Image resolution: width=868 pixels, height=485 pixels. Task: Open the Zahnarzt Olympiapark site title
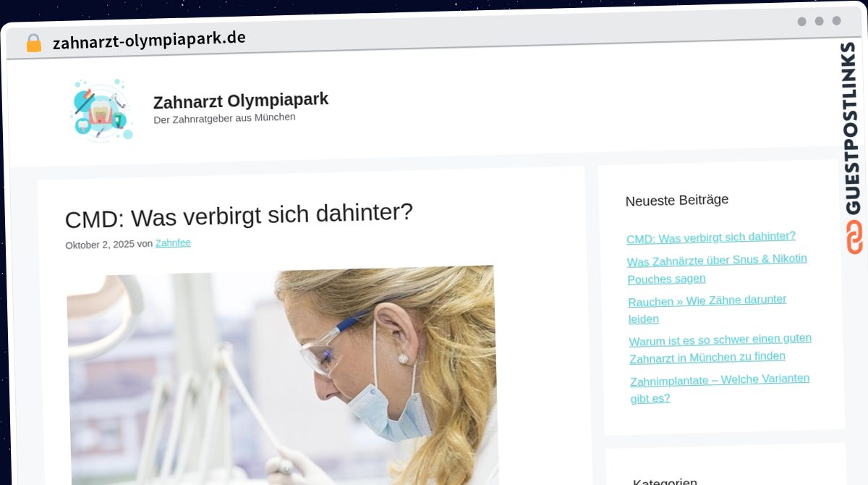point(241,100)
